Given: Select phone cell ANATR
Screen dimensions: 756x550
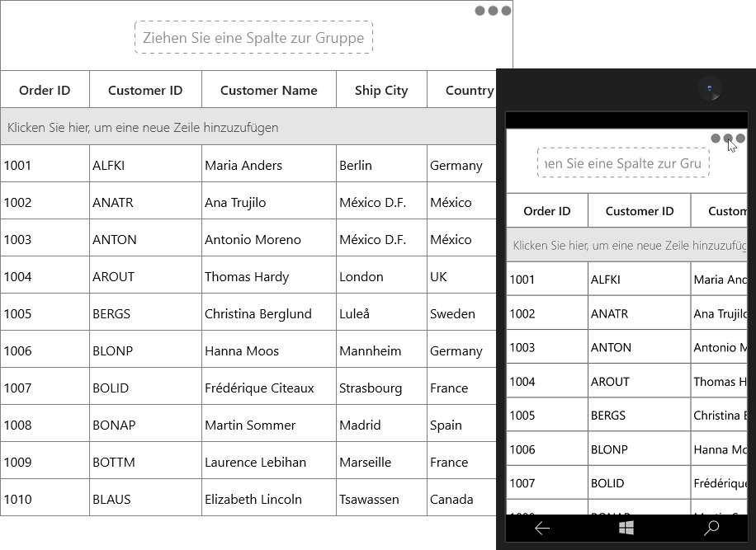Looking at the screenshot, I should point(640,313).
